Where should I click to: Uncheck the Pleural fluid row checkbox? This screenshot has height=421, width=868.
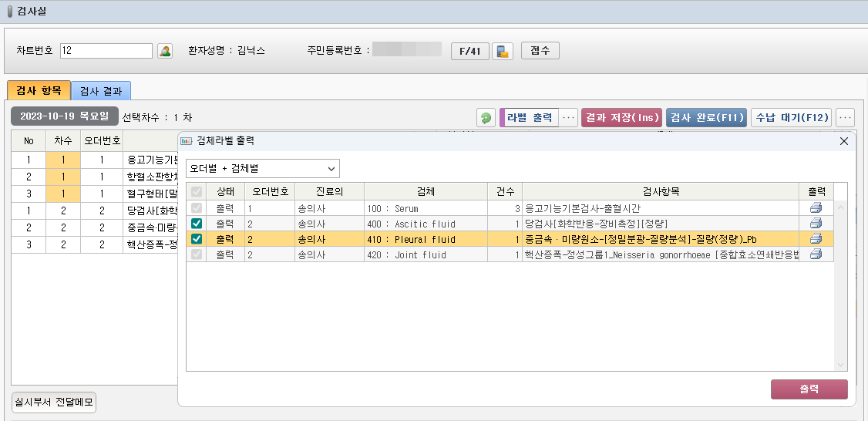pyautogui.click(x=197, y=239)
